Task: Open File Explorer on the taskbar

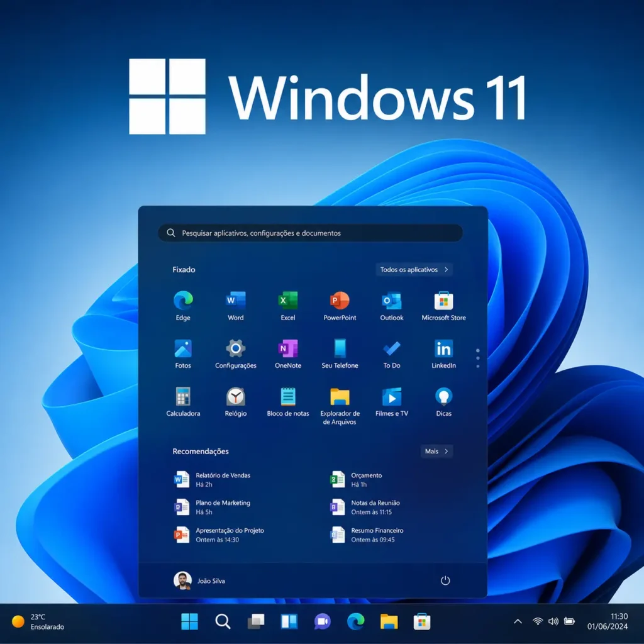Action: (389, 621)
